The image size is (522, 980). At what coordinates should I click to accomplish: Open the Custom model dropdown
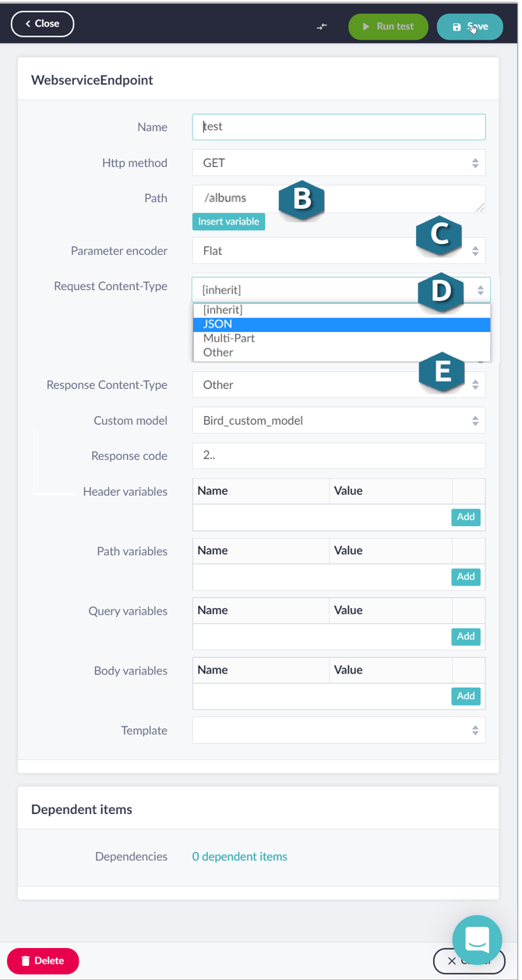pos(339,420)
